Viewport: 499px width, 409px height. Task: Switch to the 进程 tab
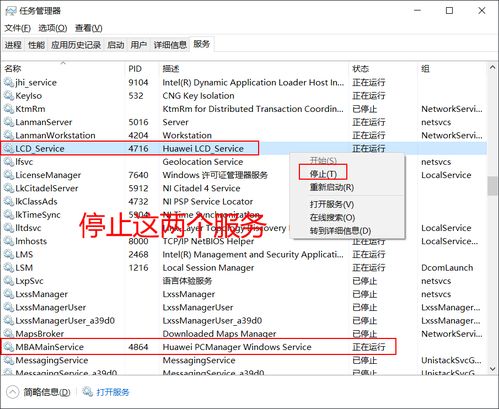click(x=13, y=45)
